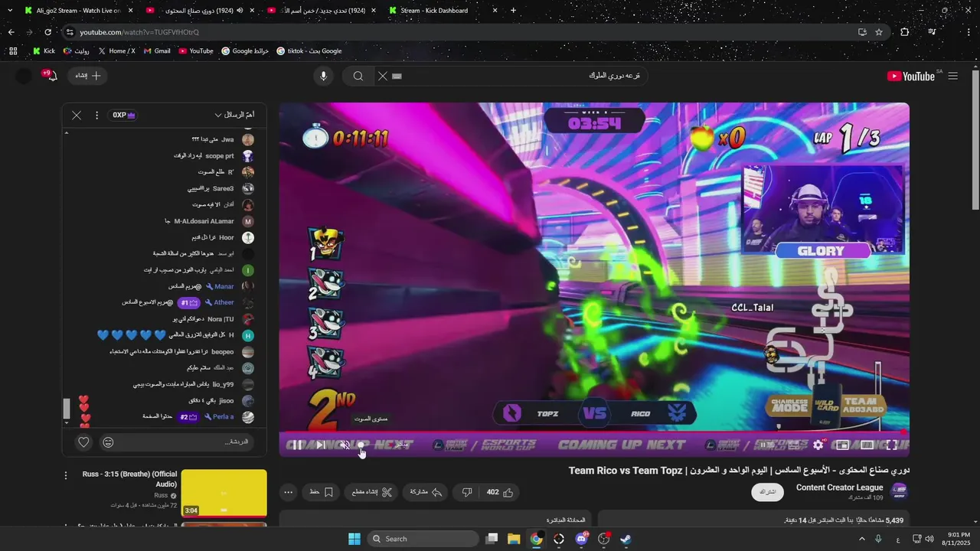Pause the YouTube video
The image size is (980, 551).
click(297, 445)
